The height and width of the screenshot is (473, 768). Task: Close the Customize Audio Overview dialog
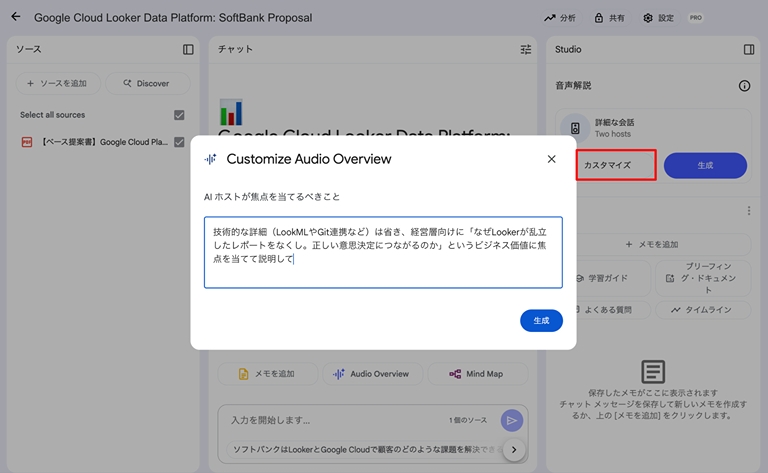(552, 159)
